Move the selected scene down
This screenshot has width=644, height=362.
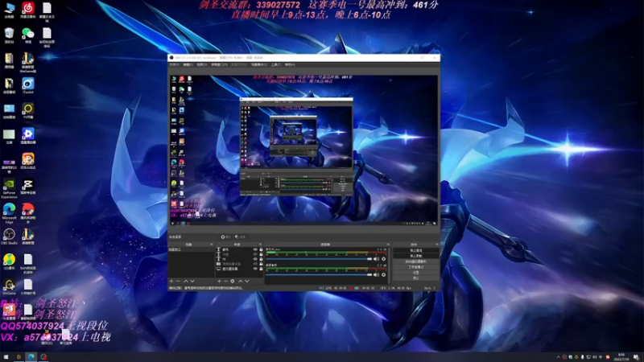[x=192, y=281]
